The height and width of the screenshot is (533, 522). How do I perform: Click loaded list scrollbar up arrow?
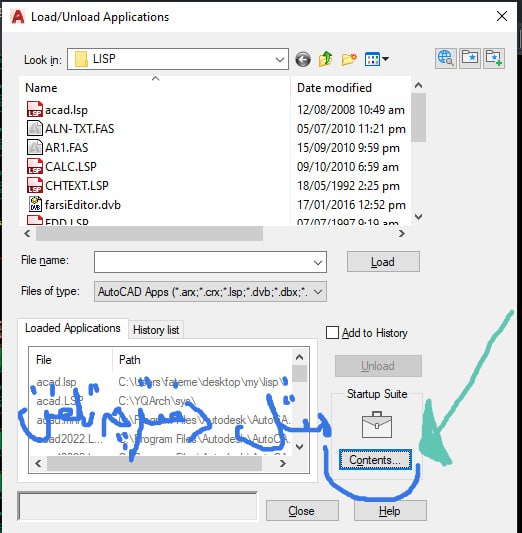pyautogui.click(x=299, y=357)
